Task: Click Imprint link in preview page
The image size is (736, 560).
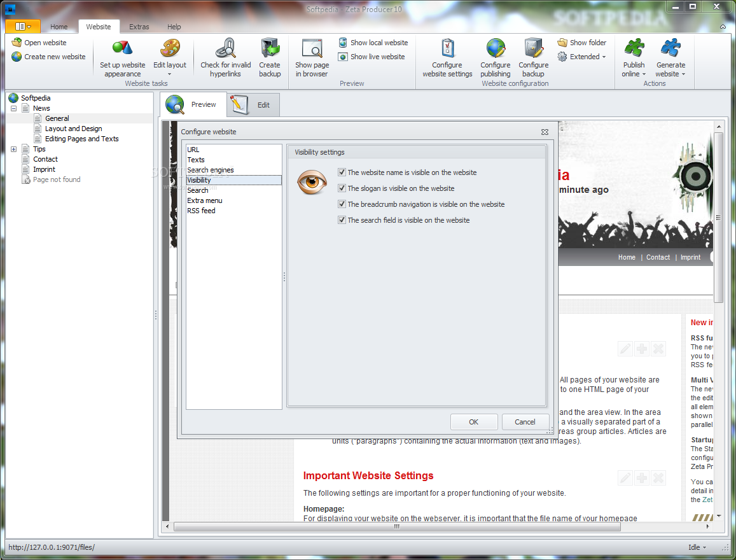Action: pyautogui.click(x=690, y=257)
